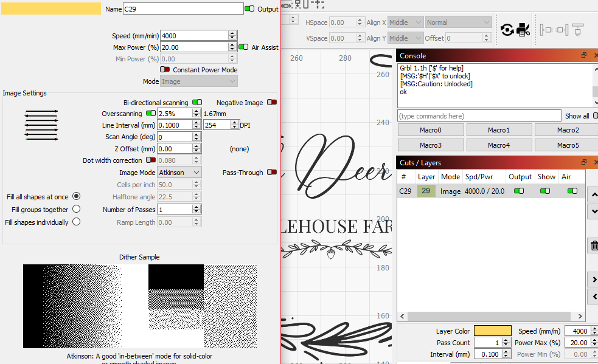Click the dock-to-top-edge alignment icon
Screen dimensions: 598x364
578,30
